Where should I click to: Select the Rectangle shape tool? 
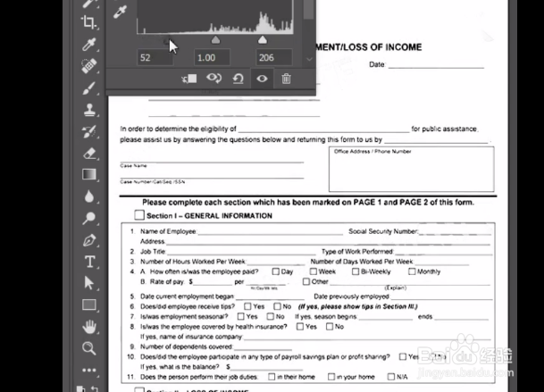pos(89,304)
